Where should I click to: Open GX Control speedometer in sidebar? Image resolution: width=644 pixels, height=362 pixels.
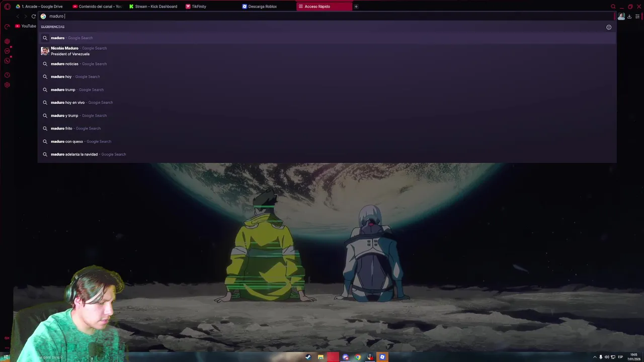(x=7, y=26)
